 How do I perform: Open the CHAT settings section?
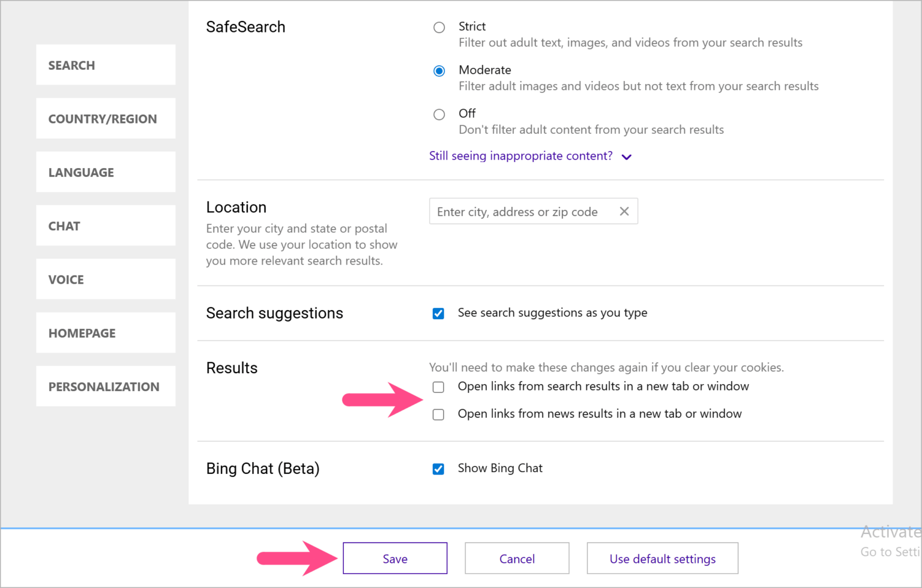click(x=105, y=226)
